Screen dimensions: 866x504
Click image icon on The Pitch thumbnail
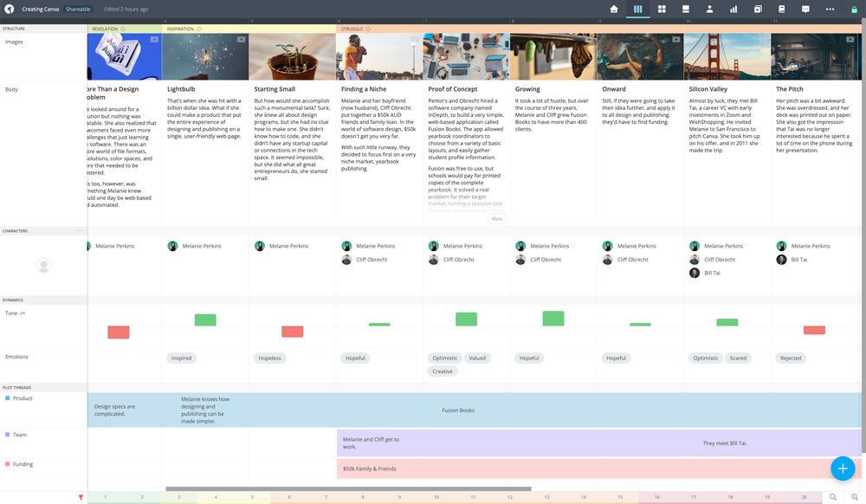point(850,39)
